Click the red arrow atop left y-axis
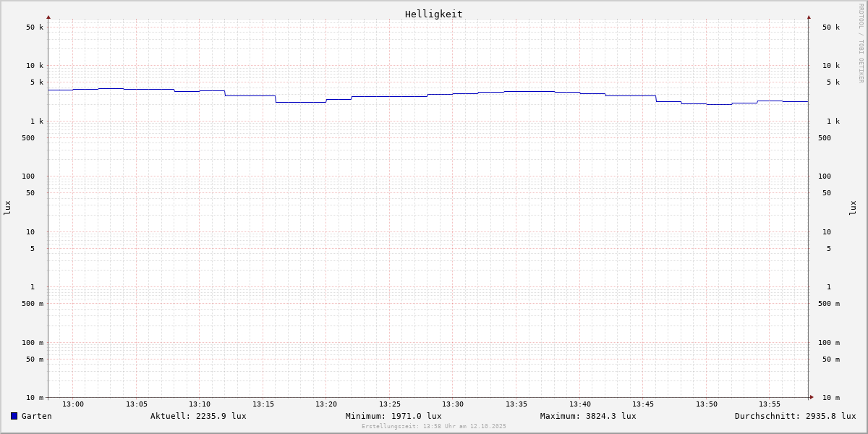This screenshot has height=434, width=868. click(48, 17)
